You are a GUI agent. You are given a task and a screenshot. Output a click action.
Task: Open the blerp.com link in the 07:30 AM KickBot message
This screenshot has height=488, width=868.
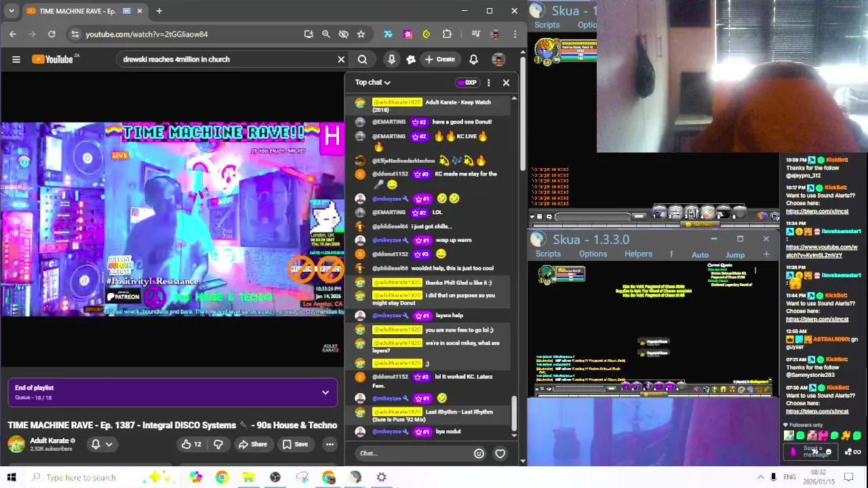(x=817, y=411)
